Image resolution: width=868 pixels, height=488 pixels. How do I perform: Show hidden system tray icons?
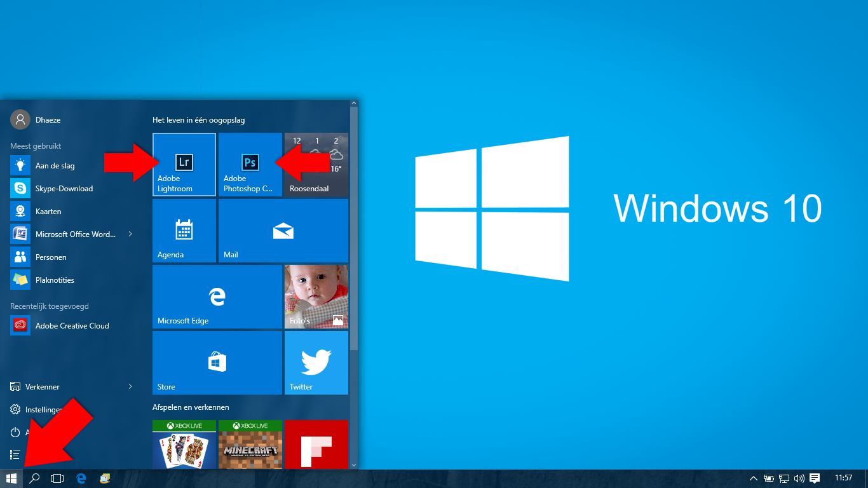pos(754,478)
